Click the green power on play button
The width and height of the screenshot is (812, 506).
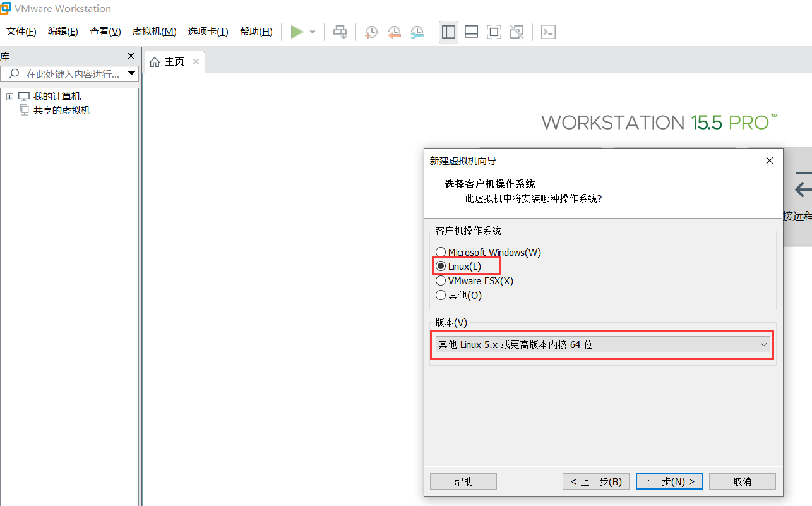297,32
